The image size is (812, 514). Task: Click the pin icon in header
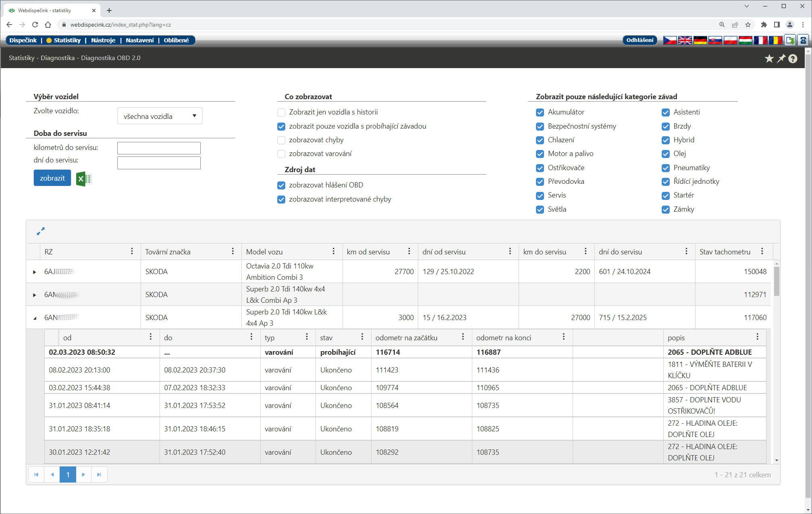(781, 59)
